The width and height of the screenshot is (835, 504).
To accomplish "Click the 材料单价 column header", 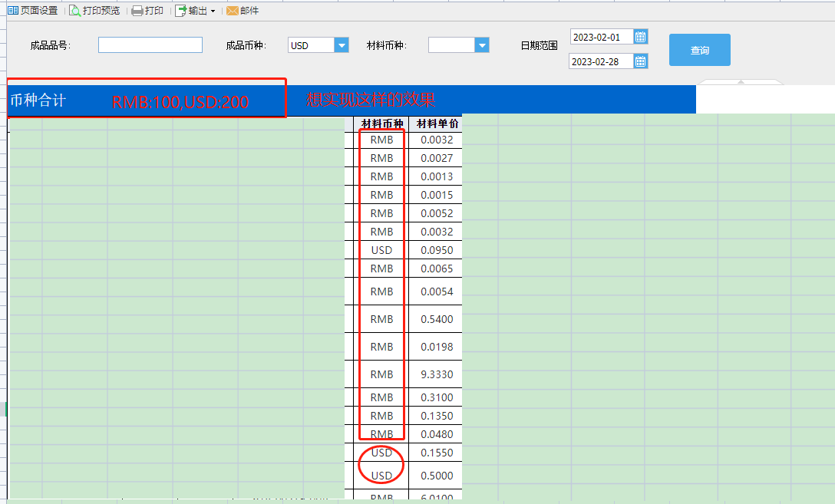I will tap(436, 124).
